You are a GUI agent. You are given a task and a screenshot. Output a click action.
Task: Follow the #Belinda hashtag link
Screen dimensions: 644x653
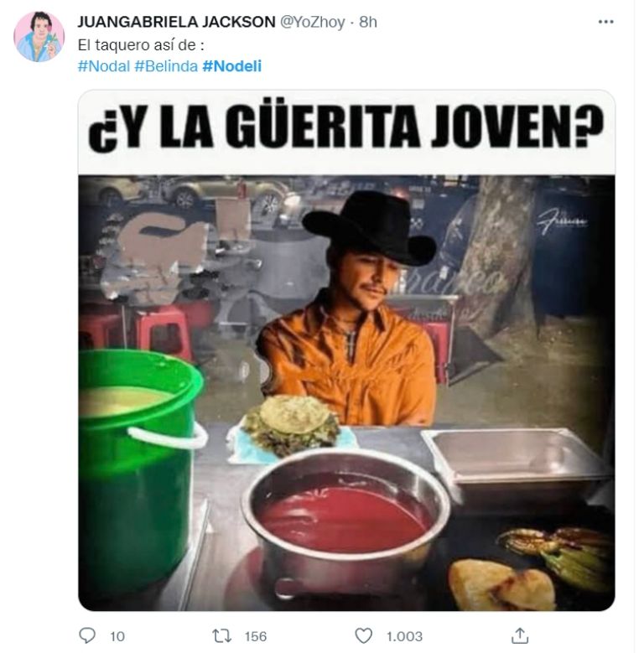point(166,66)
